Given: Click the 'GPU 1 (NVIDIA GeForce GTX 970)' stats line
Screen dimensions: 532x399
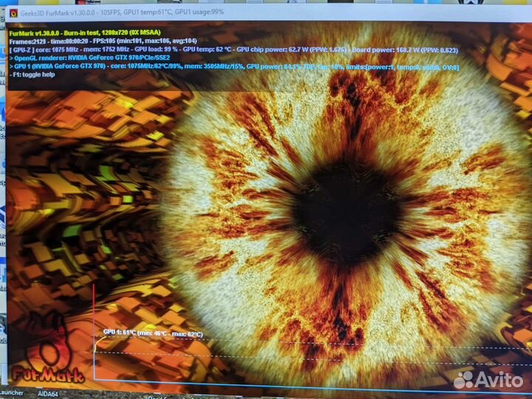Looking at the screenshot, I should pos(111,67).
